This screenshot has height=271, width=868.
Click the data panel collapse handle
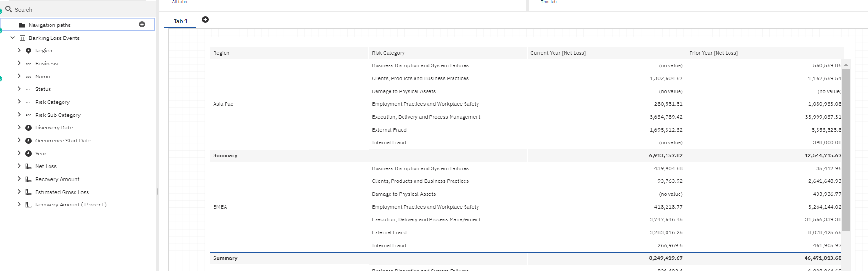(157, 192)
